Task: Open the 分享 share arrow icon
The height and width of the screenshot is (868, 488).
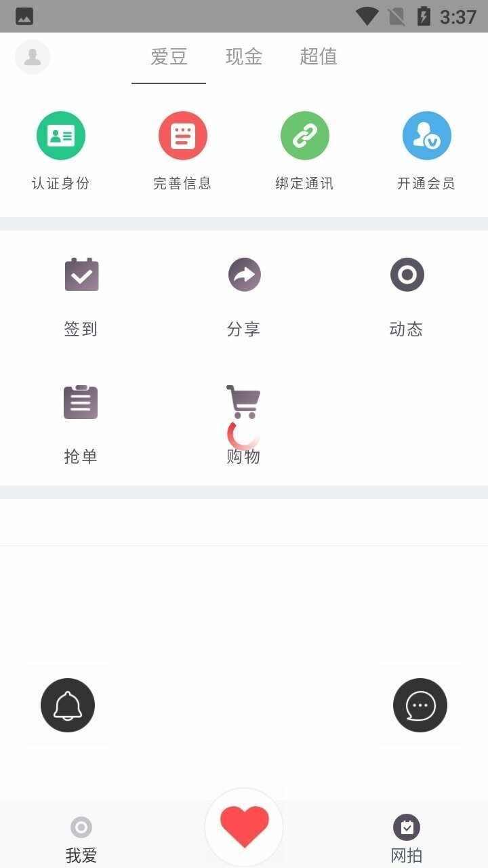Action: [x=244, y=275]
